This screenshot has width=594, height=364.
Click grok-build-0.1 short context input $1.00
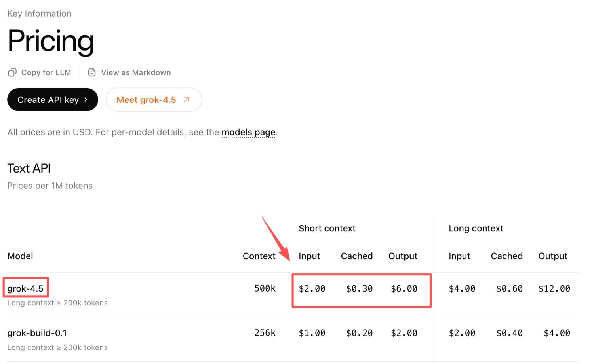312,333
